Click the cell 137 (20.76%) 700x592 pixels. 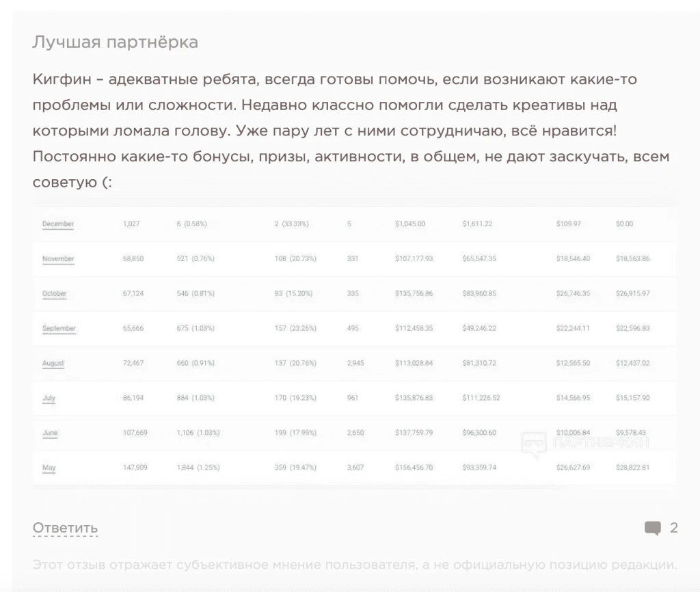point(295,363)
